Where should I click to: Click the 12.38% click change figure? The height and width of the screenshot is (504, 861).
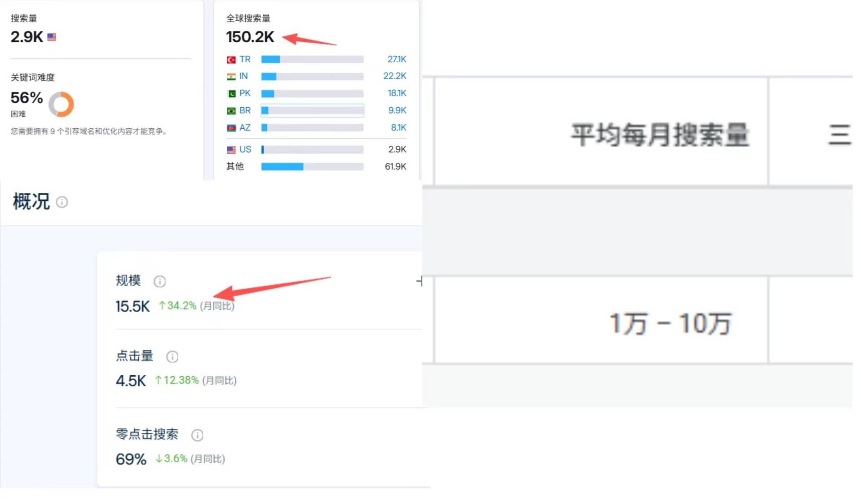click(177, 380)
